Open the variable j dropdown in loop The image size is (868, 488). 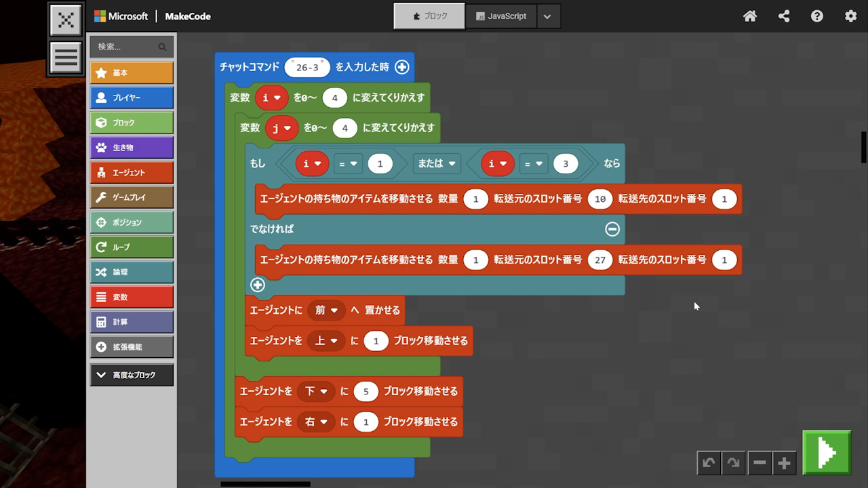(x=281, y=127)
